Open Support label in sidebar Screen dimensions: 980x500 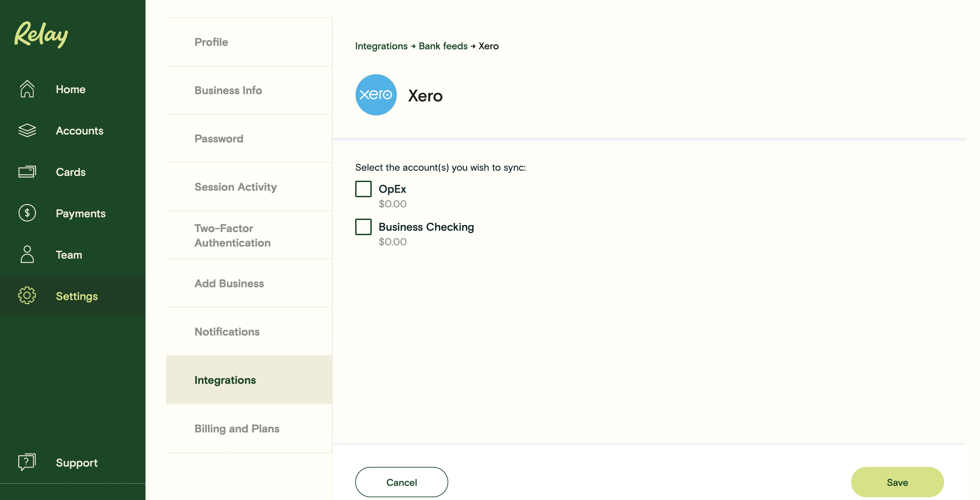coord(77,462)
